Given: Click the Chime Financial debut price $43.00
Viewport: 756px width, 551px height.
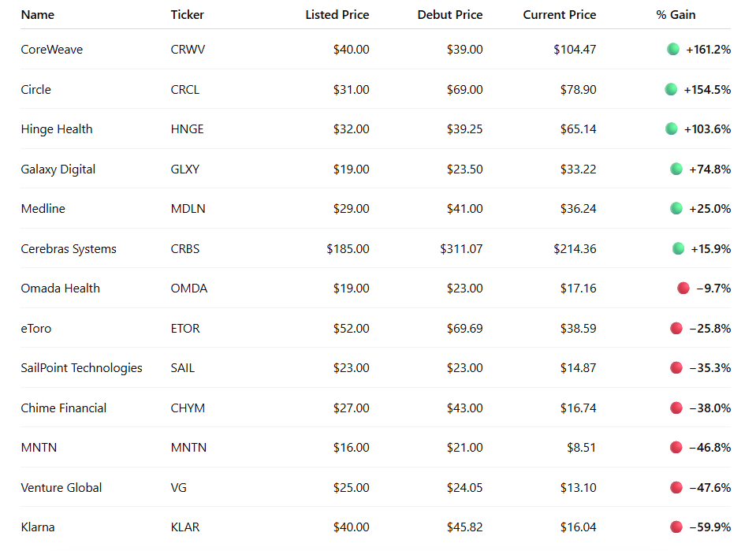Looking at the screenshot, I should point(464,408).
